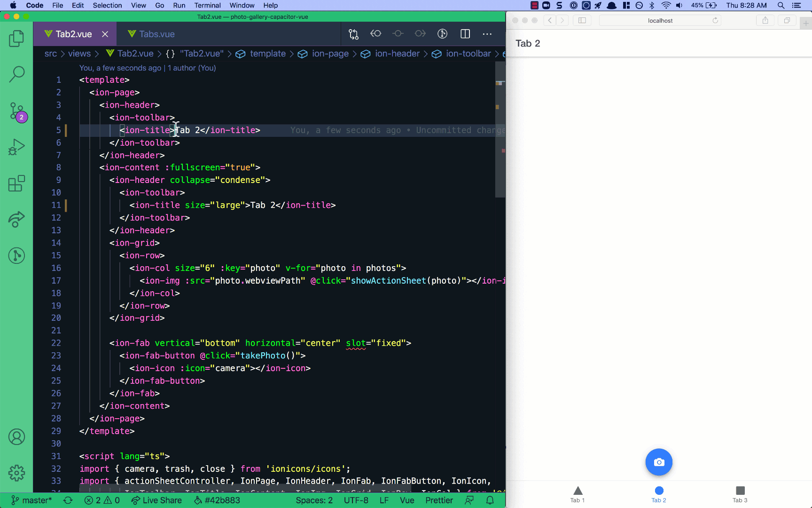This screenshot has height=508, width=812.
Task: Open the Search panel icon
Action: (x=16, y=74)
